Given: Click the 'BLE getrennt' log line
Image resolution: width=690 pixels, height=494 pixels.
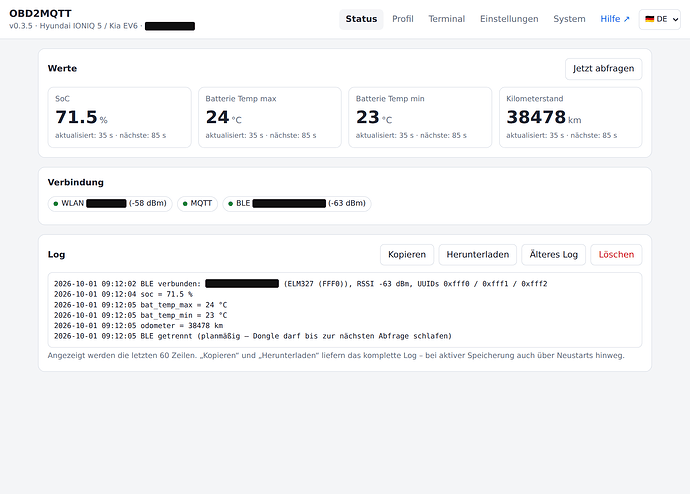Looking at the screenshot, I should pos(253,336).
